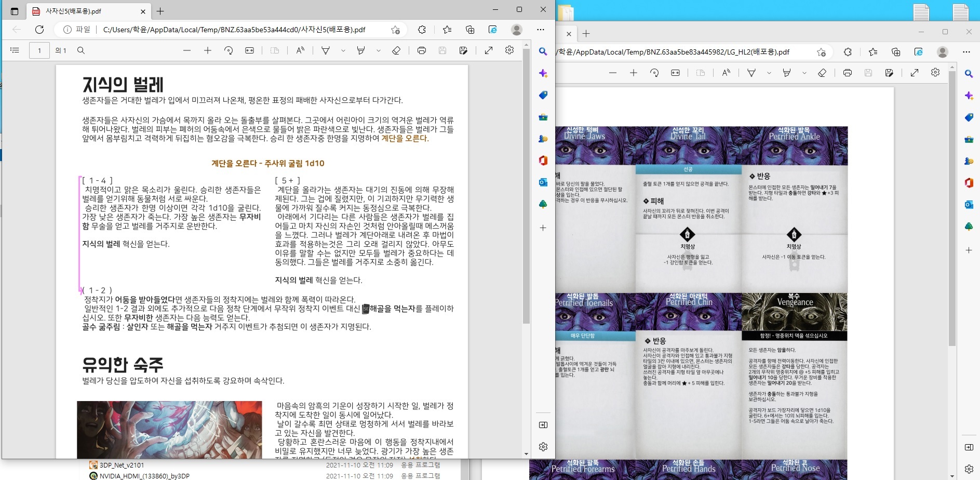Zoom out in 사자신5 PDF toolbar

tap(187, 50)
